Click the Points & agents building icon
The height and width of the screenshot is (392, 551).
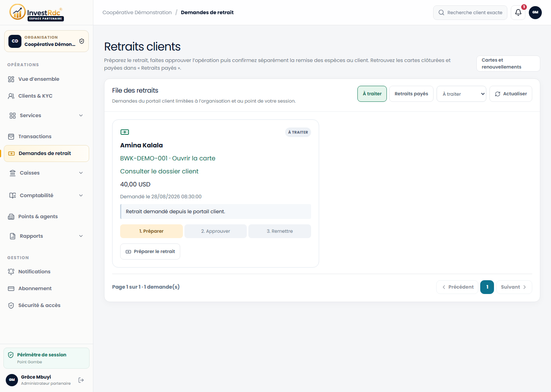pyautogui.click(x=11, y=217)
